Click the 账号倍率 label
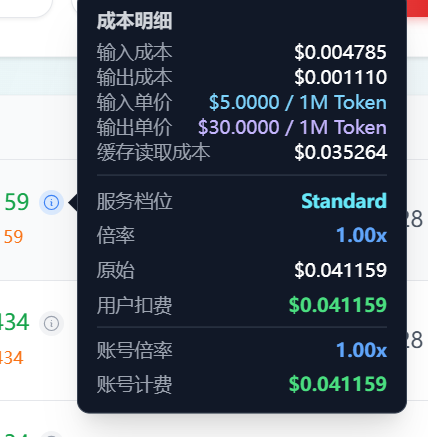Image resolution: width=428 pixels, height=437 pixels. pos(135,350)
